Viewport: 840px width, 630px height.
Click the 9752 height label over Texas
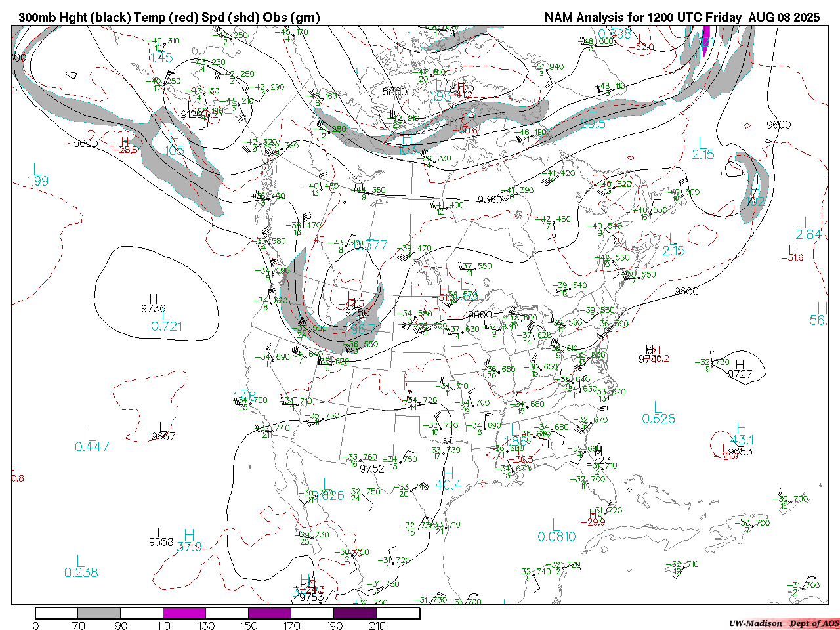click(x=372, y=469)
